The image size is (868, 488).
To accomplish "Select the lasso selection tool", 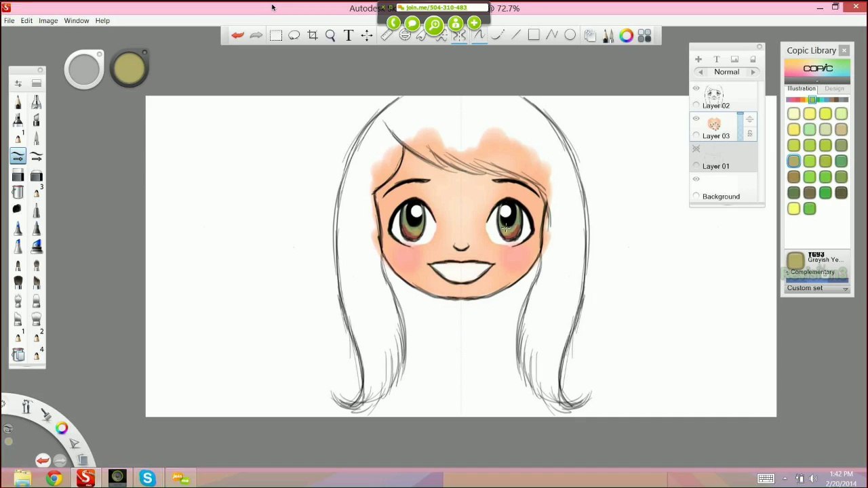I will pos(294,35).
